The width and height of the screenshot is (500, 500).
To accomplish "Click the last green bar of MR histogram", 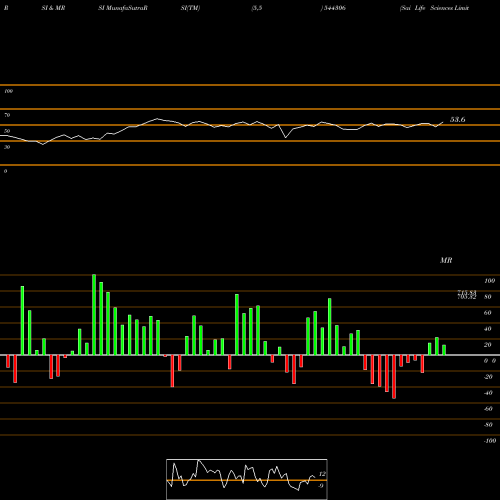I will click(x=444, y=350).
